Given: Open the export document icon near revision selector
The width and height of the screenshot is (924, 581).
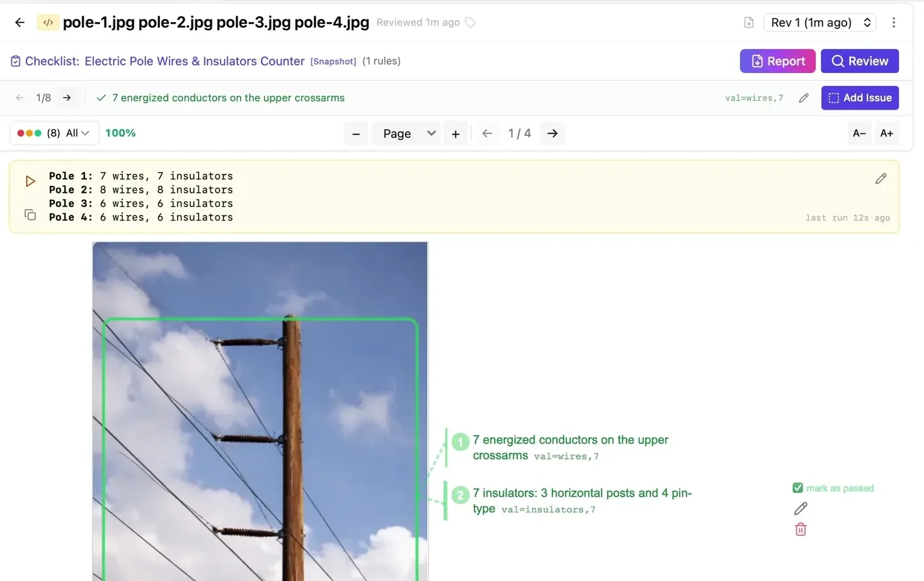Looking at the screenshot, I should tap(748, 21).
